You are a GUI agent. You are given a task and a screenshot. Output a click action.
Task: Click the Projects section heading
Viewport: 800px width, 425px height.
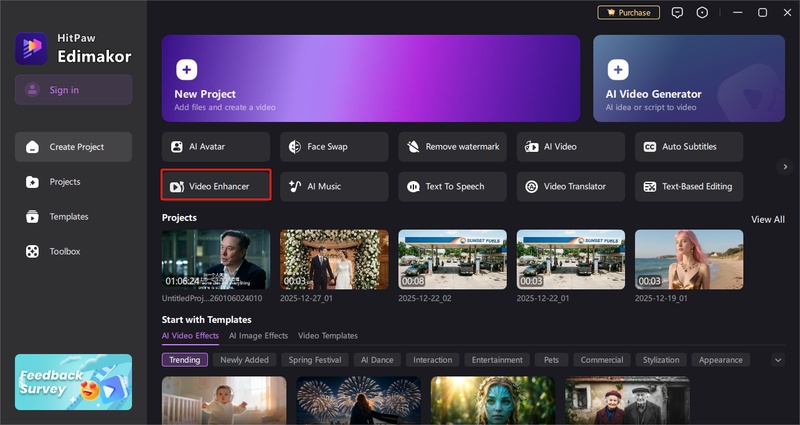(x=179, y=218)
